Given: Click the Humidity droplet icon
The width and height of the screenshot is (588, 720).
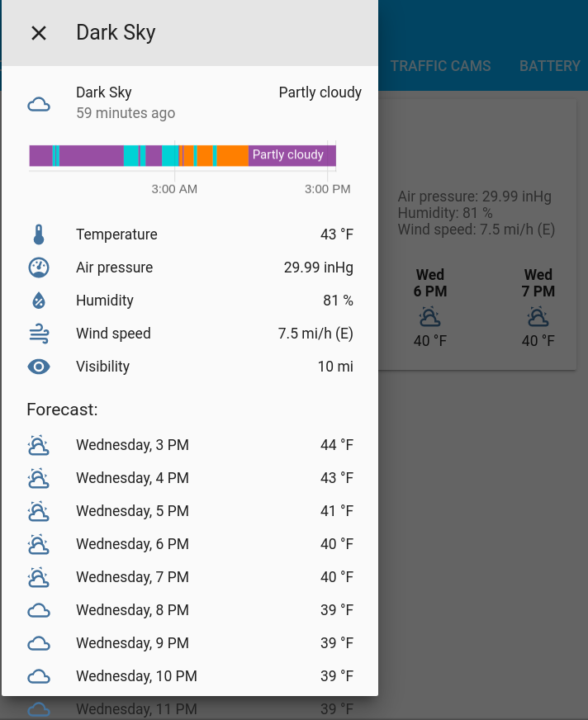Looking at the screenshot, I should pos(37,301).
